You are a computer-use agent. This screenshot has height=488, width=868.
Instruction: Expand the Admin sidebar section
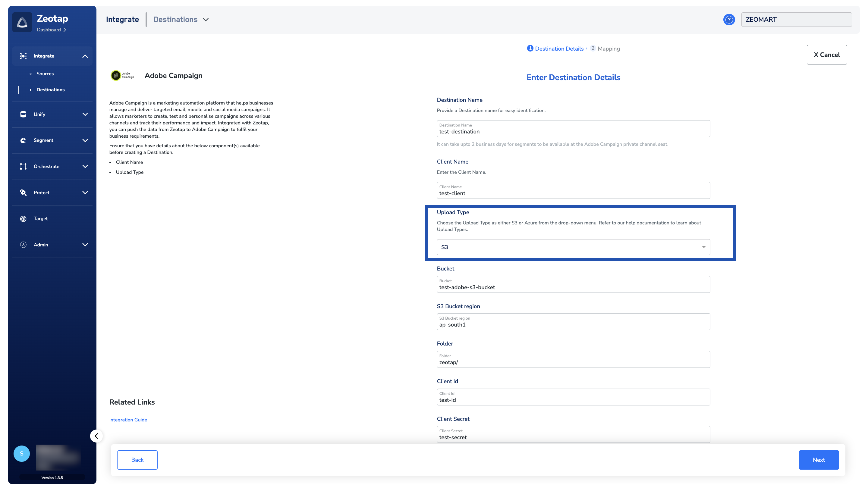pyautogui.click(x=85, y=245)
